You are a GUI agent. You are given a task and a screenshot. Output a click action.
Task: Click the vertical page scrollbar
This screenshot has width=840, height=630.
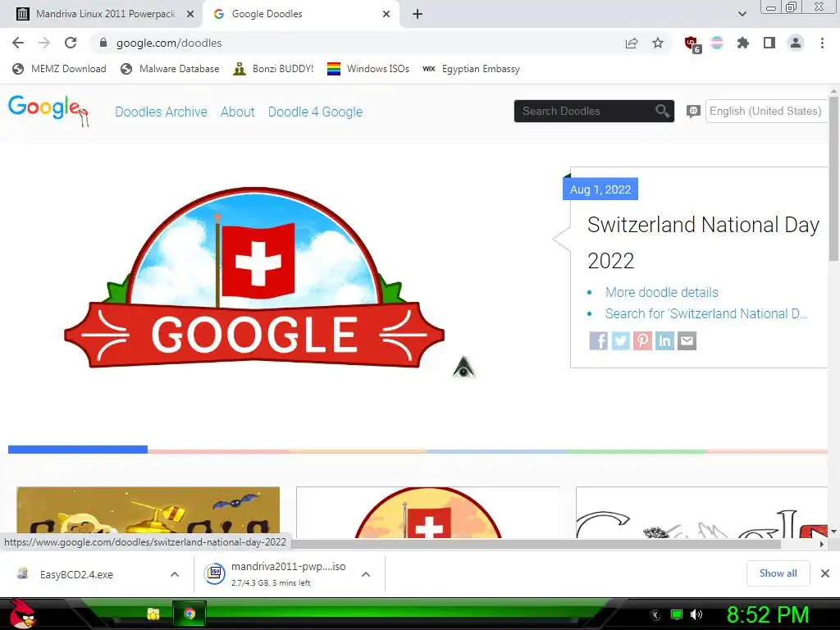pos(833,178)
